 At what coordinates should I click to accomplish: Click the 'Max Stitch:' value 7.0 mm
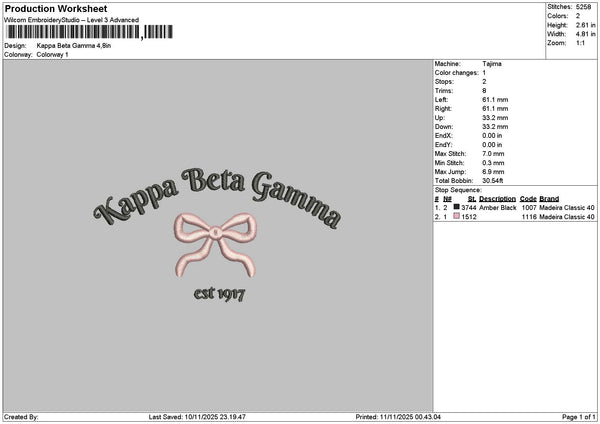click(x=493, y=154)
